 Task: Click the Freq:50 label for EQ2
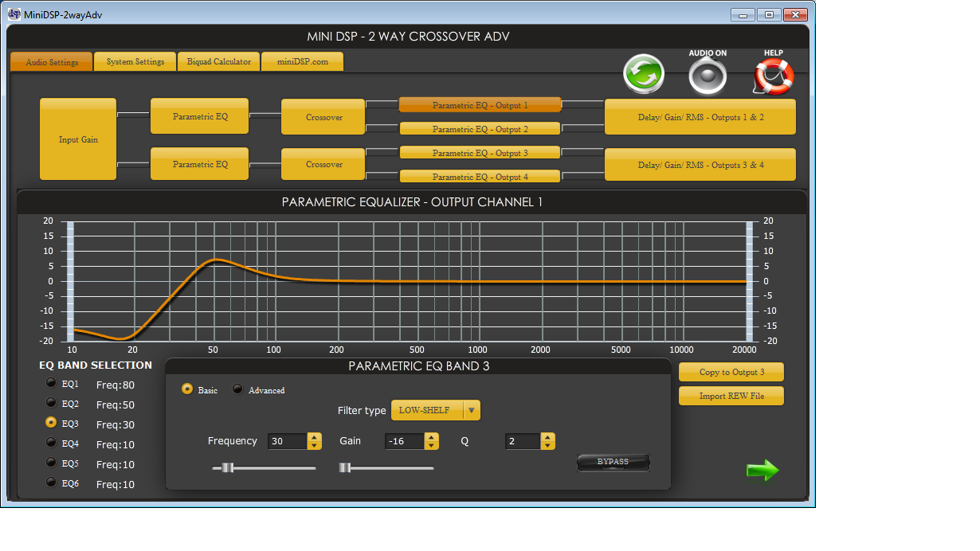(x=116, y=404)
